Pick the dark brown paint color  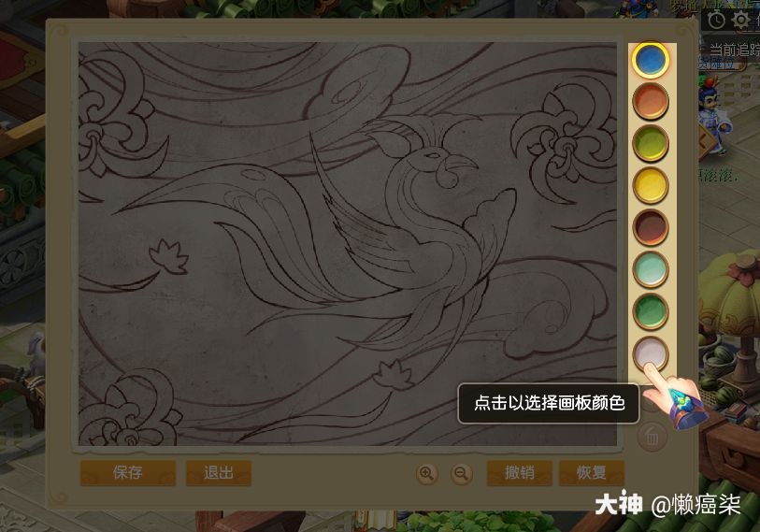click(651, 227)
